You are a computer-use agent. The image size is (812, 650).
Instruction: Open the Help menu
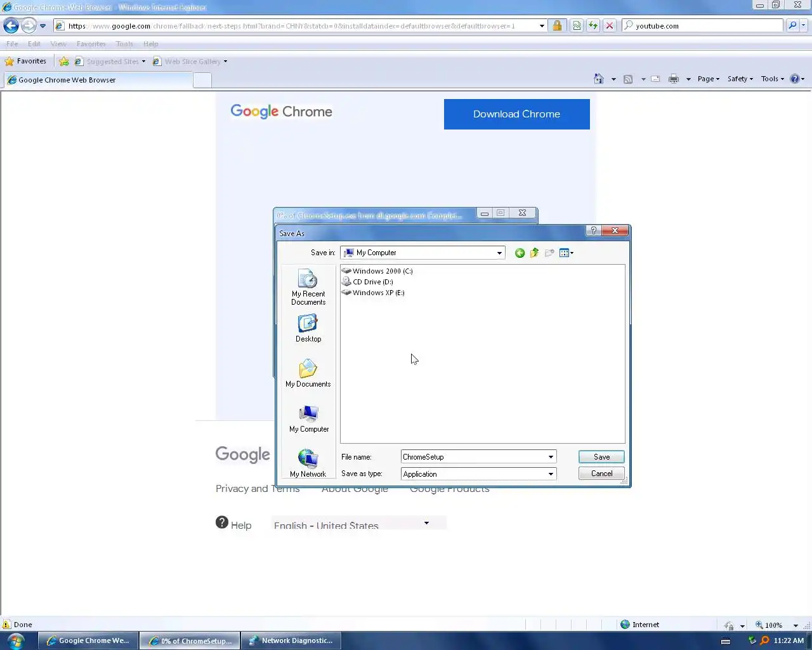pyautogui.click(x=150, y=44)
